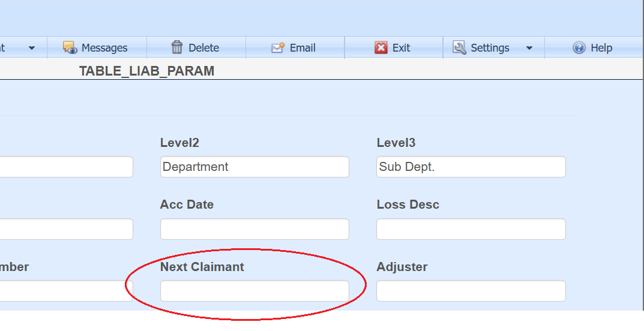Focus the Next Claimant input field

(254, 291)
